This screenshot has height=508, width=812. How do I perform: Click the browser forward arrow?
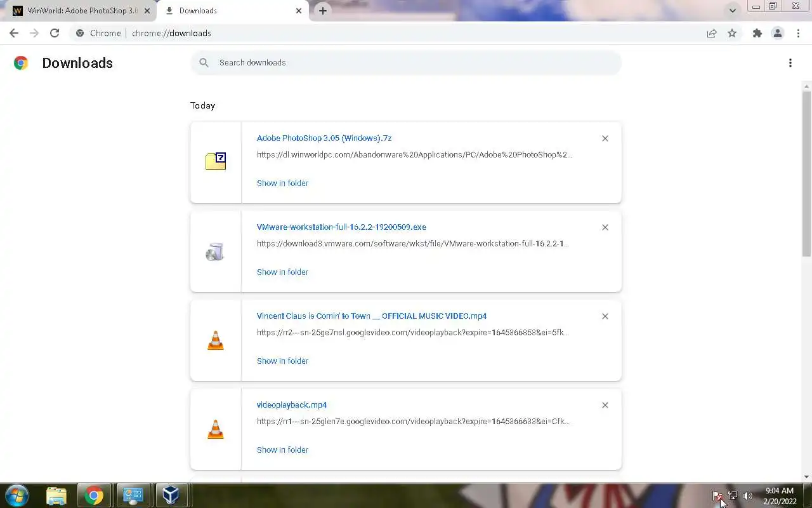(x=34, y=33)
